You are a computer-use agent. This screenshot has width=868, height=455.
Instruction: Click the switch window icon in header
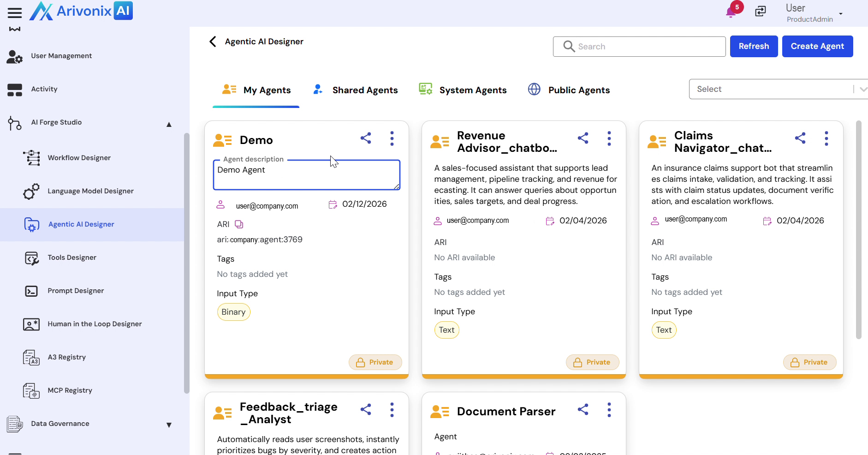(x=761, y=12)
